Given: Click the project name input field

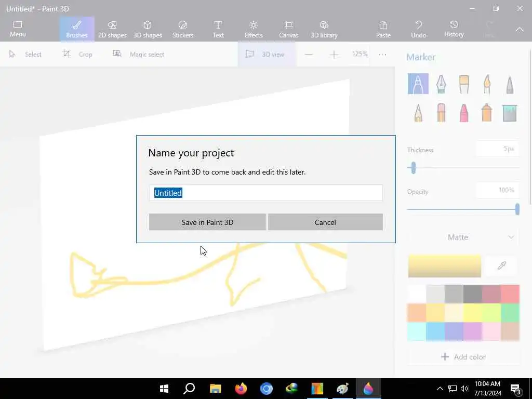Looking at the screenshot, I should 265,193.
